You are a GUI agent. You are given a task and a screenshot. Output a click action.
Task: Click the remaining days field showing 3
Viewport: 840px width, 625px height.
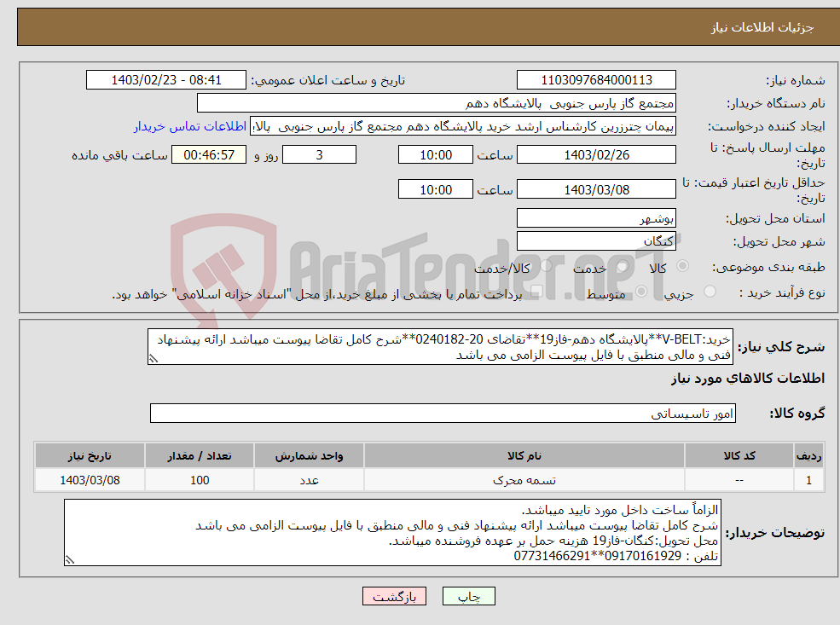[319, 155]
